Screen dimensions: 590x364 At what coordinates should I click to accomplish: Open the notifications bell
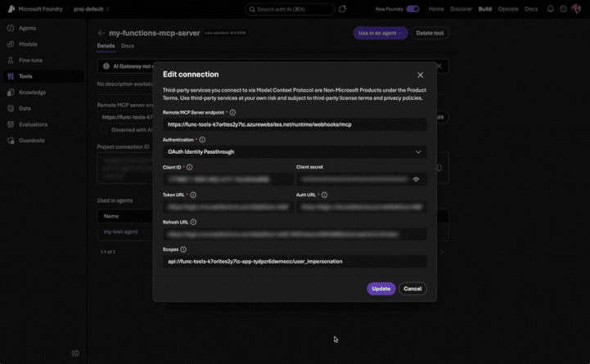pos(551,9)
